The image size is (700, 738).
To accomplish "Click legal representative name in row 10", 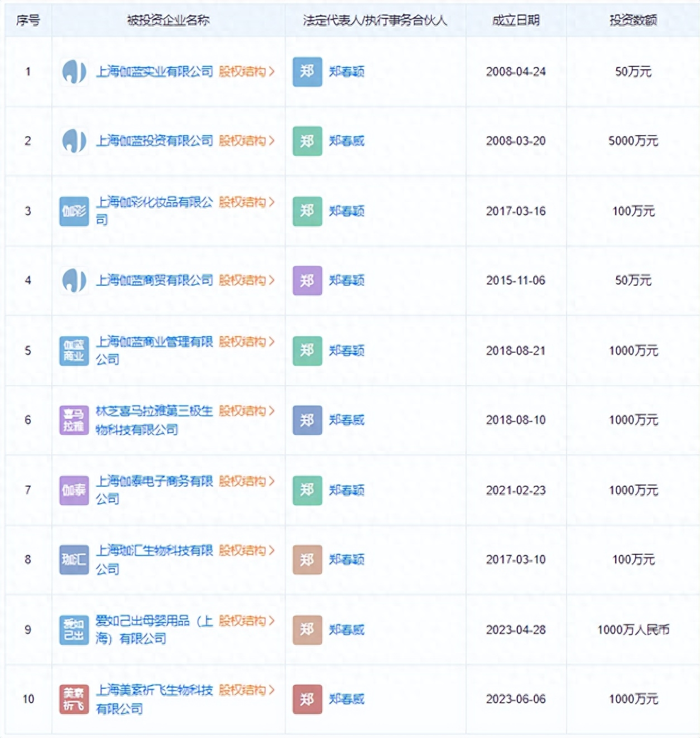I will tap(346, 699).
